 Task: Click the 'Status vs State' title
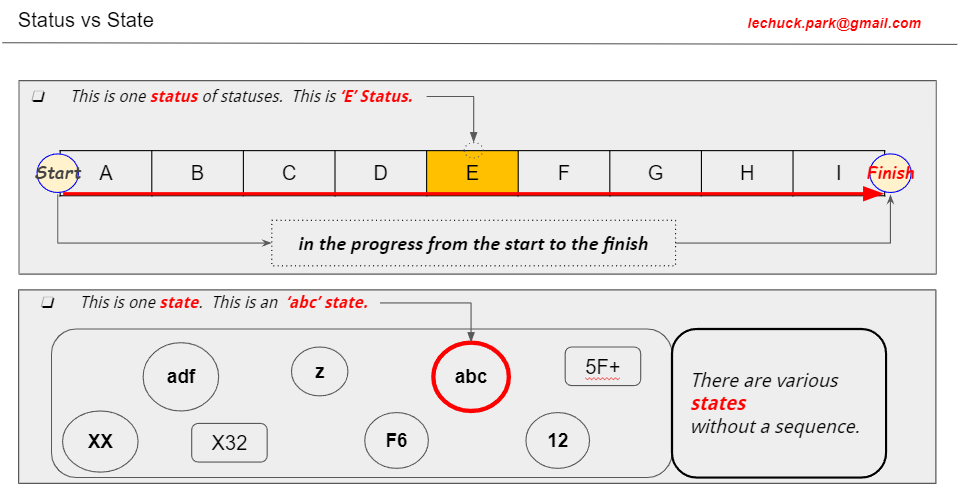[86, 20]
